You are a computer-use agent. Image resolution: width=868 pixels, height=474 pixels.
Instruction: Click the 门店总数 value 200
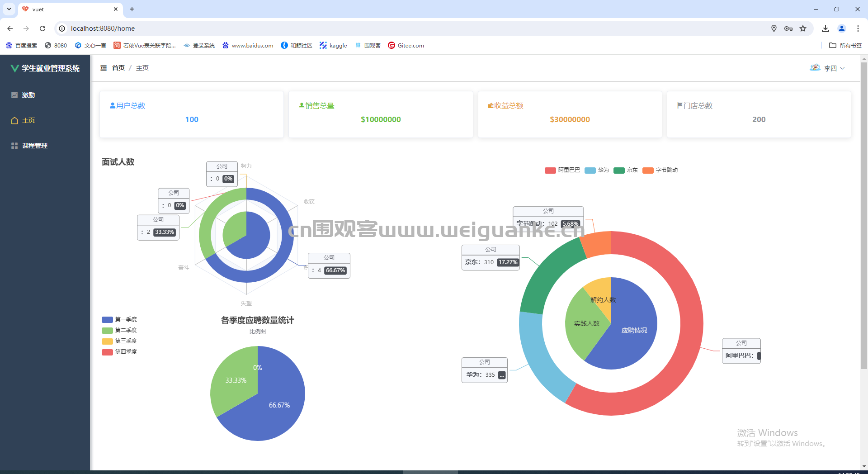click(x=759, y=119)
